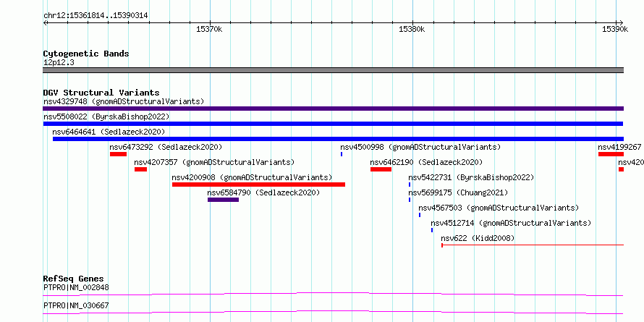Click the nsv6462190 Sedlazeck2020 label

(426, 162)
